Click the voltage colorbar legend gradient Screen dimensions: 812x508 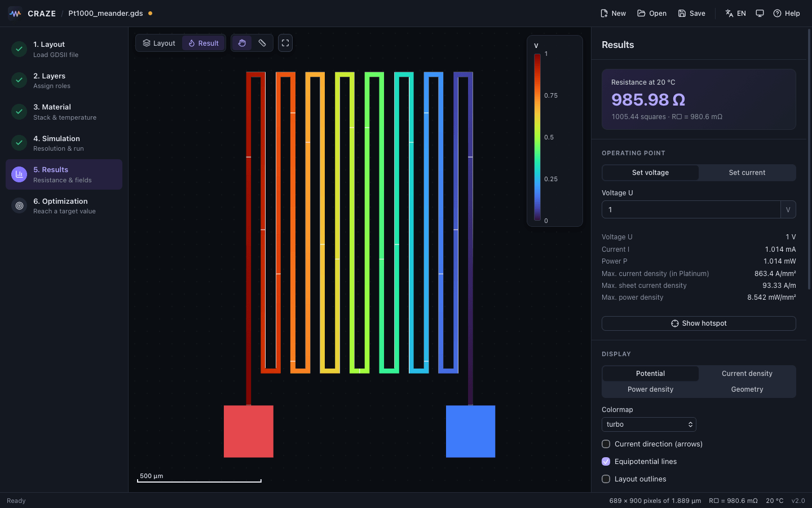point(537,137)
